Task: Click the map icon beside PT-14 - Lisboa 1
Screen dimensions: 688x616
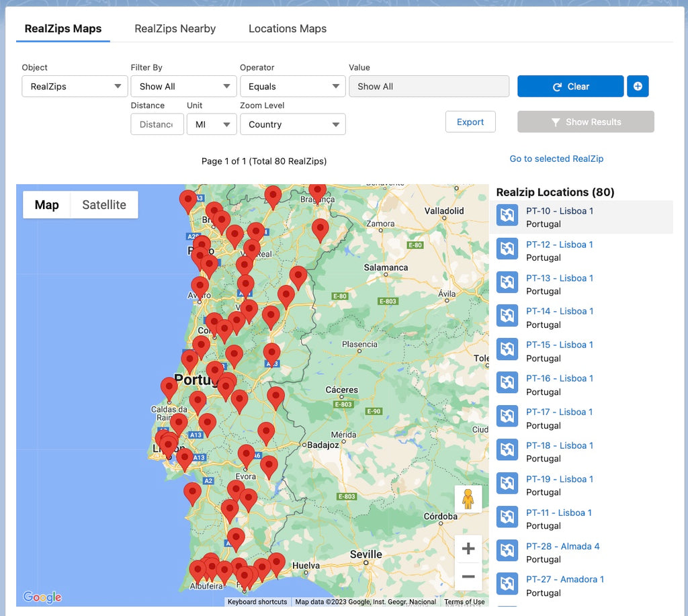Action: coord(507,316)
